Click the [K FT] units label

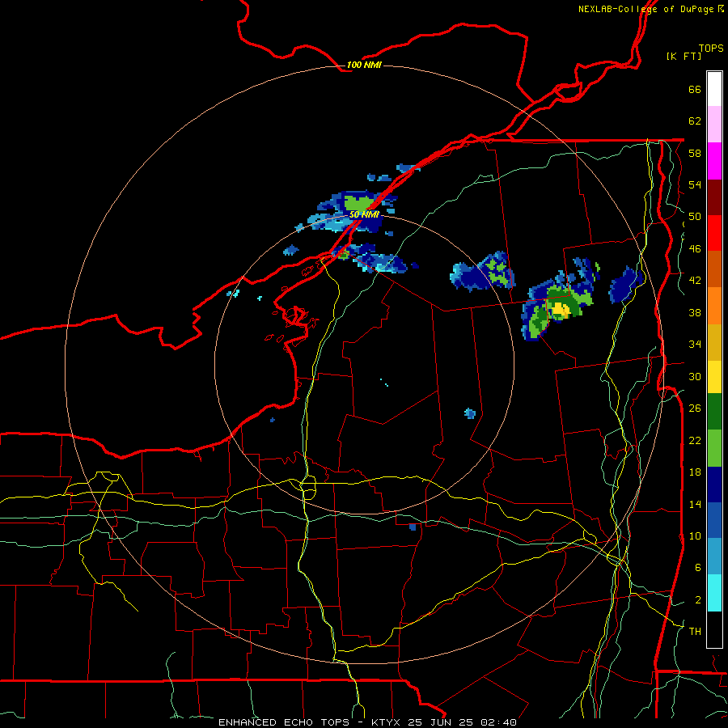(684, 56)
